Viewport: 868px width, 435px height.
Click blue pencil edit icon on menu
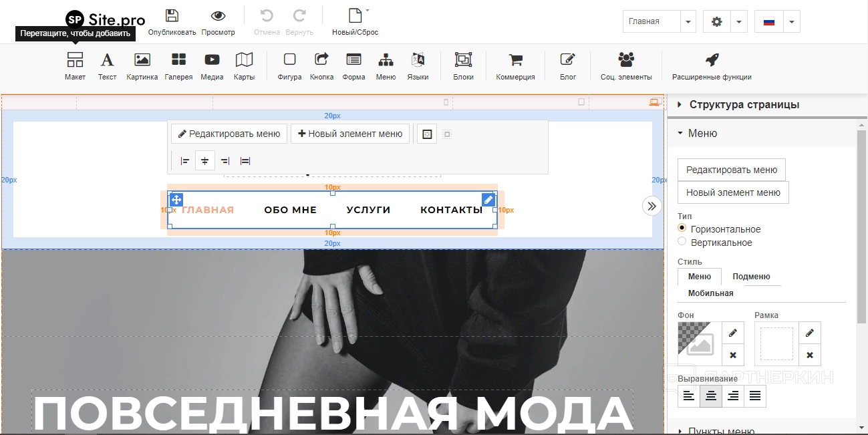click(488, 200)
